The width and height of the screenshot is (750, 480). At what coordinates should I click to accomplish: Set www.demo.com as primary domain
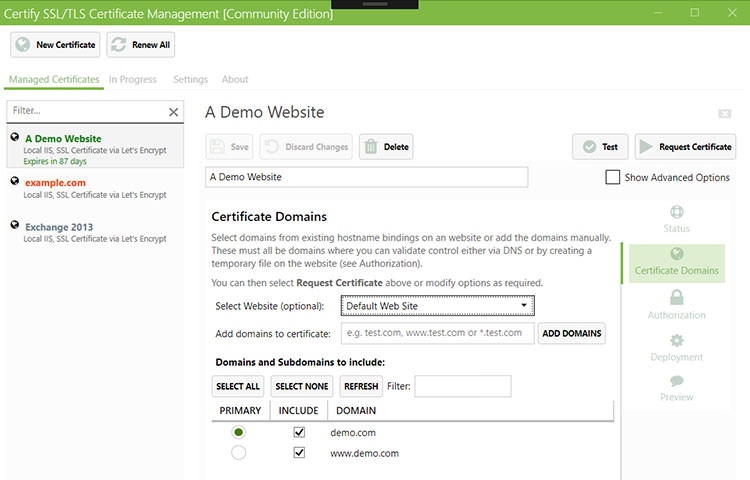click(238, 453)
